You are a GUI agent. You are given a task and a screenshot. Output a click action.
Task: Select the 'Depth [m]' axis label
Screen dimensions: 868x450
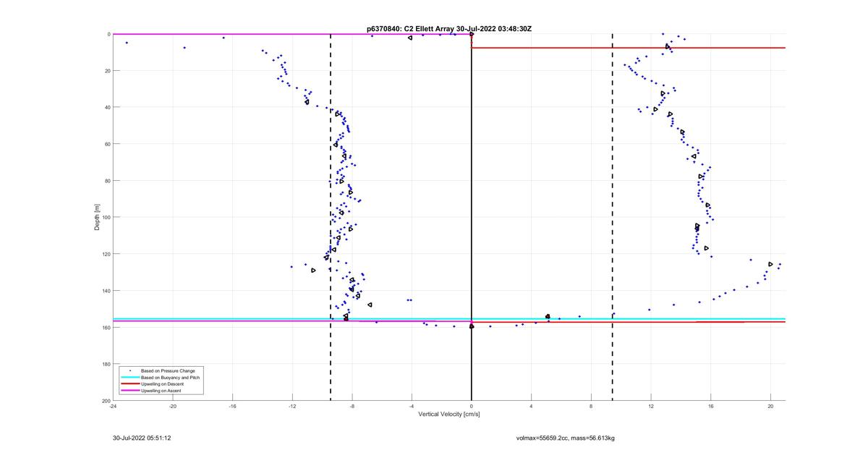coord(97,217)
